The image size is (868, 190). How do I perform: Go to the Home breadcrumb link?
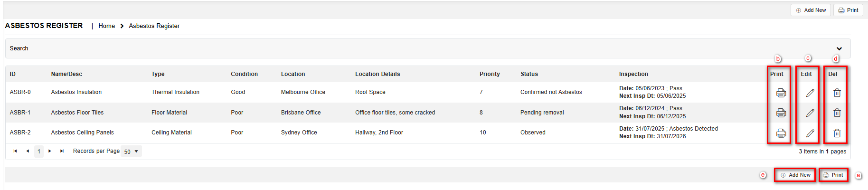106,26
